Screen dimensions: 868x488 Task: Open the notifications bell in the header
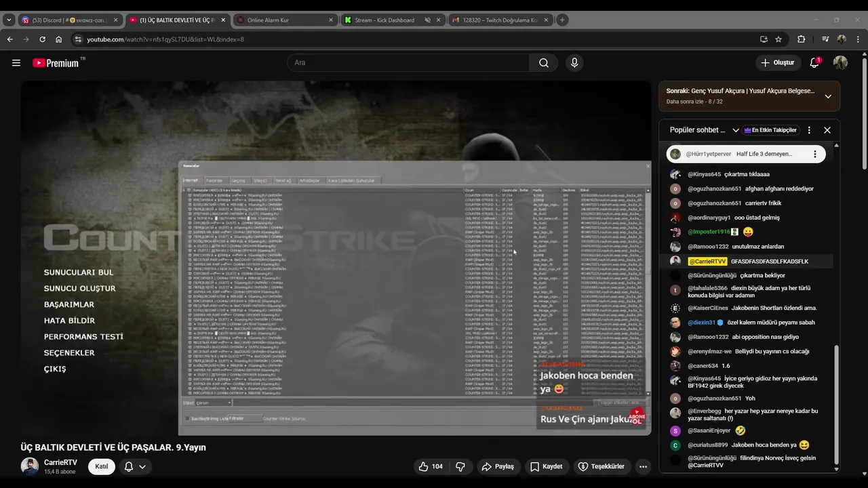tap(814, 63)
